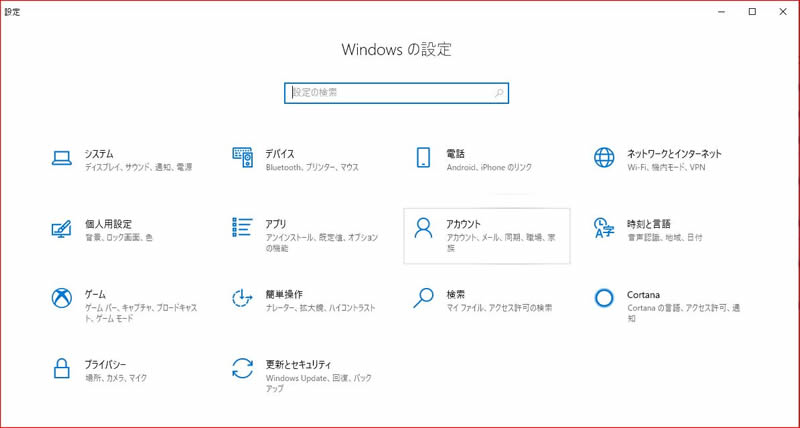The width and height of the screenshot is (800, 428).
Task: Click the 時刻と言語 language icon
Action: (x=603, y=228)
